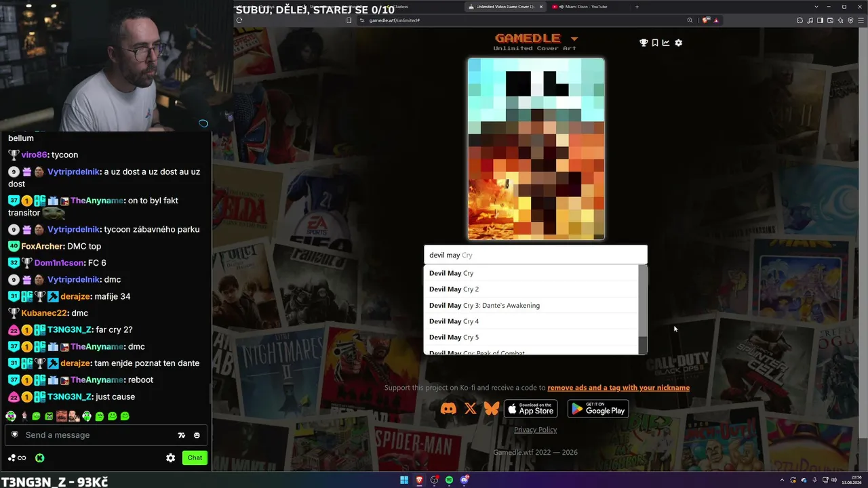This screenshot has width=868, height=488.
Task: Select "Devil May Cry 2" suggestion
Action: (x=531, y=289)
